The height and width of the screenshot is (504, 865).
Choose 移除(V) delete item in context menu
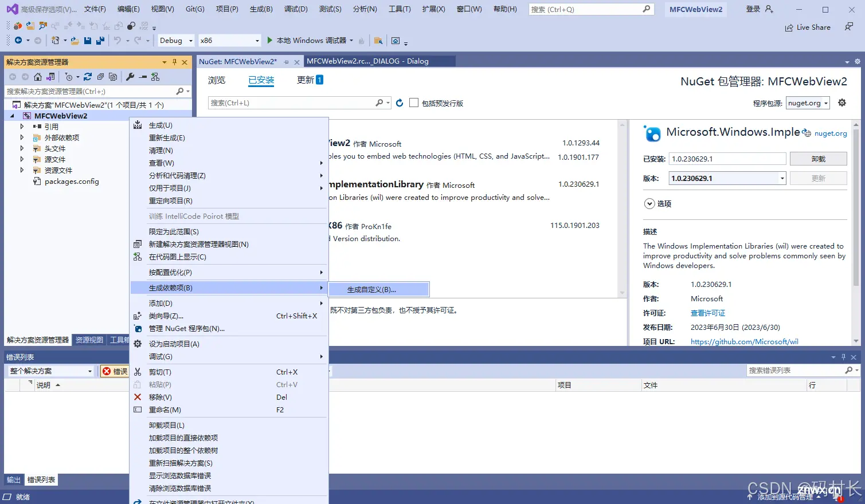pyautogui.click(x=229, y=397)
